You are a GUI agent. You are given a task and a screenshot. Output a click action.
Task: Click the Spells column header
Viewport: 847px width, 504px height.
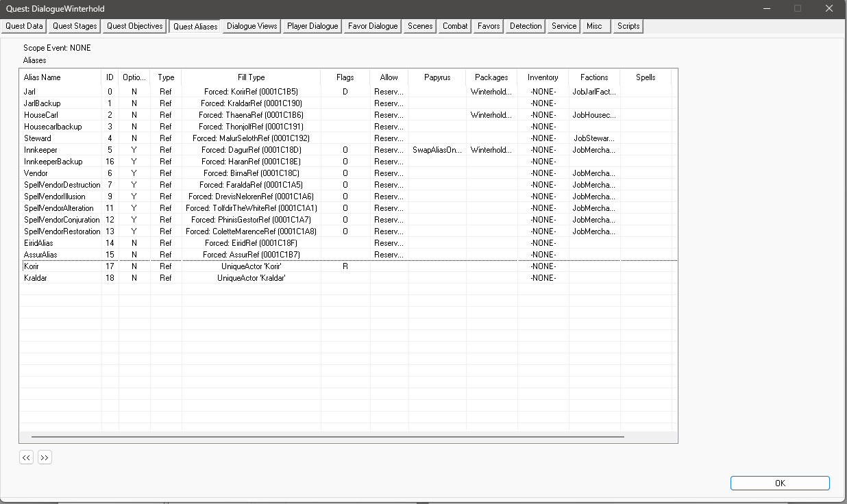point(646,77)
